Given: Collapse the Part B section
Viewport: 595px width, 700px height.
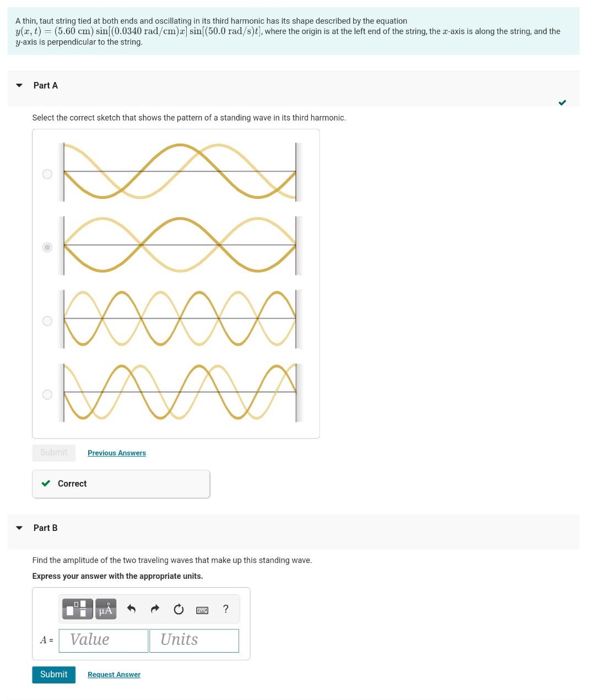Looking at the screenshot, I should tap(19, 527).
